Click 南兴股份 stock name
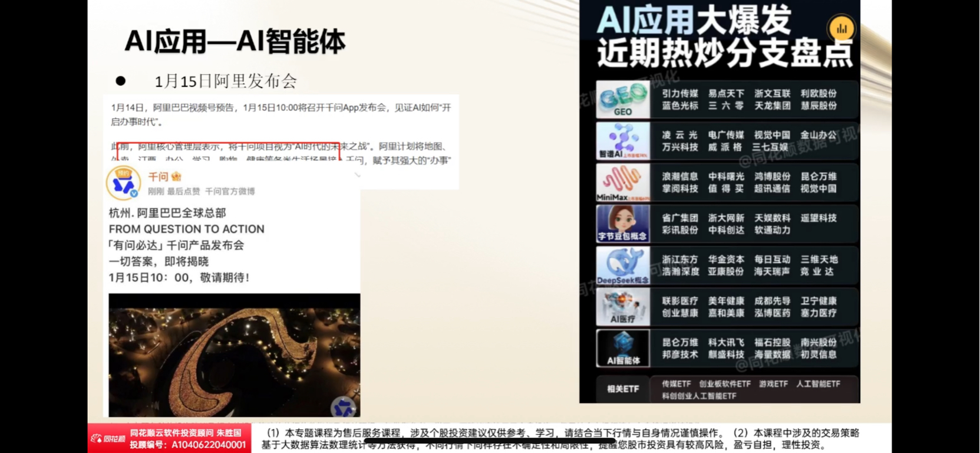This screenshot has height=453, width=980. tap(819, 342)
